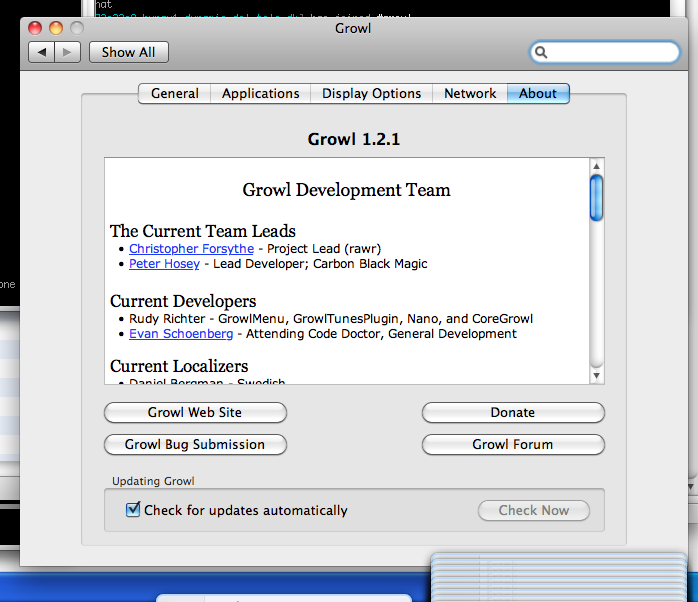The width and height of the screenshot is (698, 602).
Task: Open the Growl Web Site
Action: [x=195, y=412]
